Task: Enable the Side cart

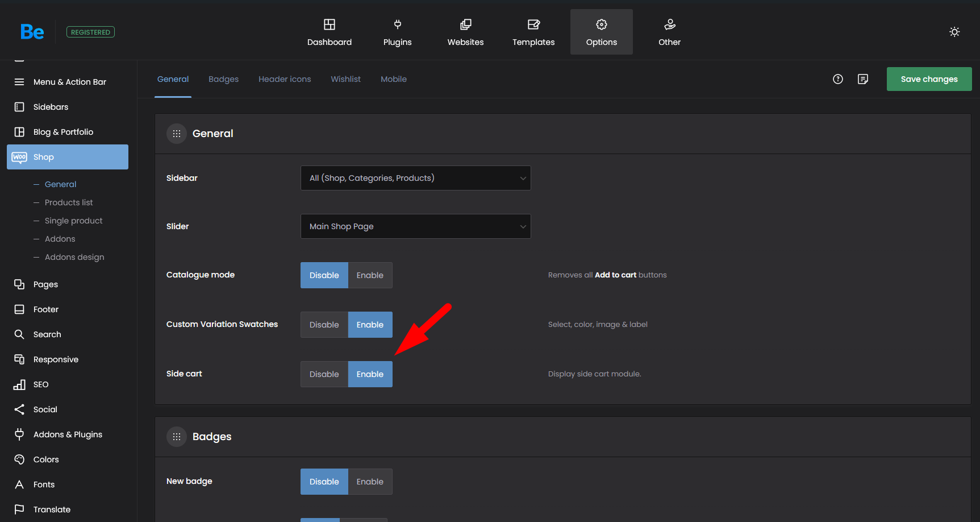Action: click(370, 374)
